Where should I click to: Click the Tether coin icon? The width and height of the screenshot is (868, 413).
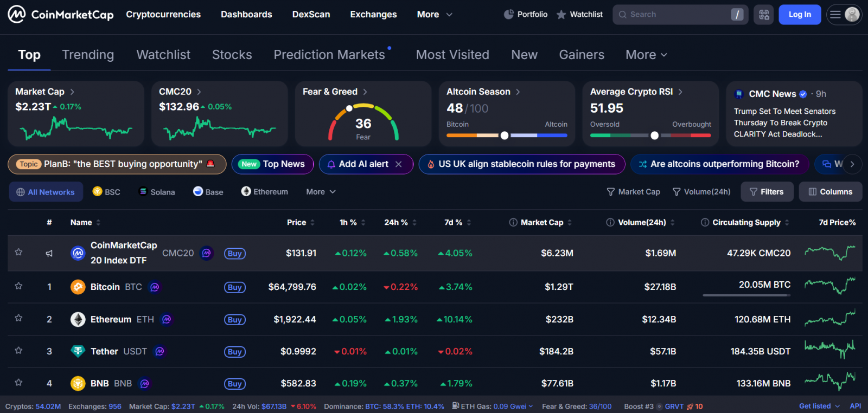click(x=78, y=352)
